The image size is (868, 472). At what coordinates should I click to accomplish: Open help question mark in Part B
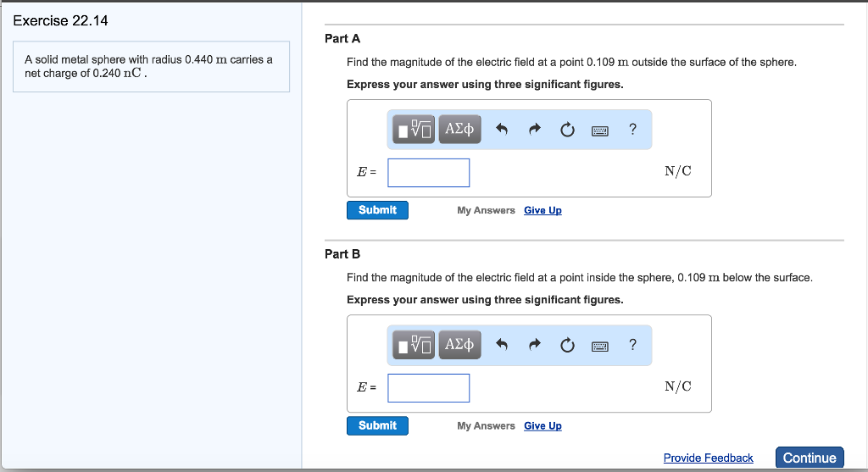coord(632,344)
